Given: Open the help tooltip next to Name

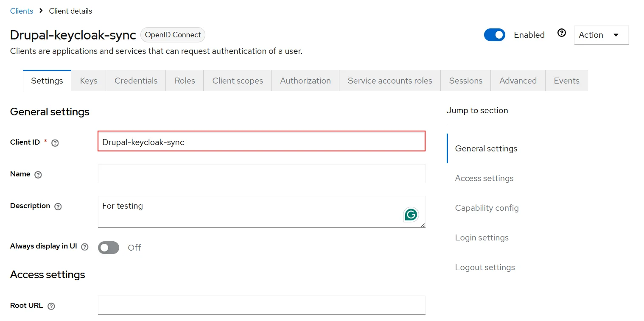Looking at the screenshot, I should coord(38,175).
